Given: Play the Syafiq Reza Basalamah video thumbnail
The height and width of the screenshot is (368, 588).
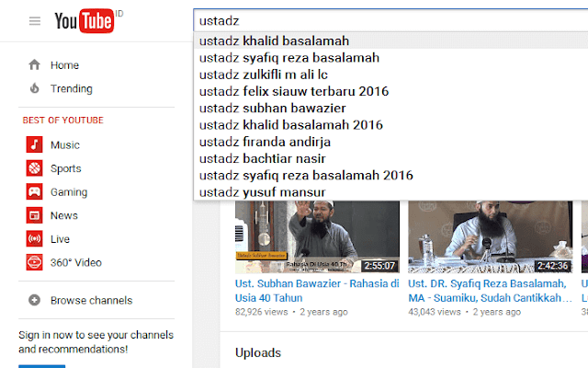Looking at the screenshot, I should (490, 236).
